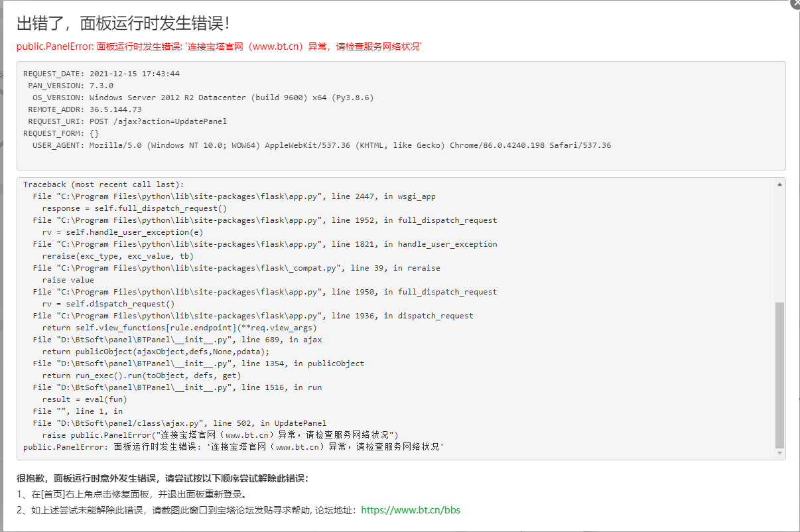800x532 pixels.
Task: Click 'rv = self.handle_user_exception(e)' line
Action: [x=123, y=232]
